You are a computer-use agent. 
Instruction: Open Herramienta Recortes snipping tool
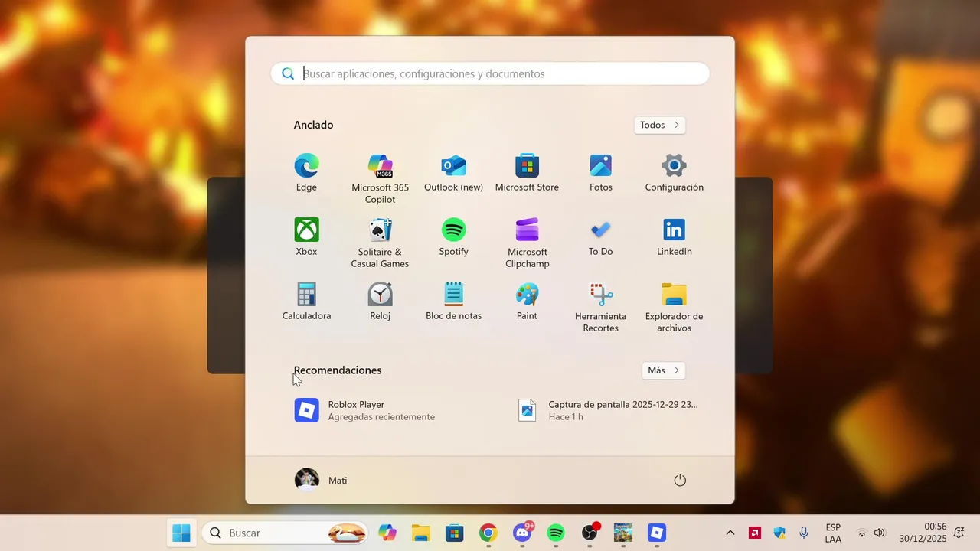(600, 308)
